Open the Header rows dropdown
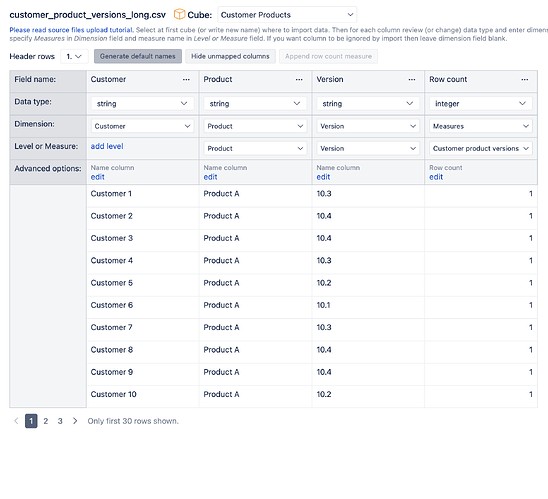Image resolution: width=548 pixels, height=499 pixels. 74,56
